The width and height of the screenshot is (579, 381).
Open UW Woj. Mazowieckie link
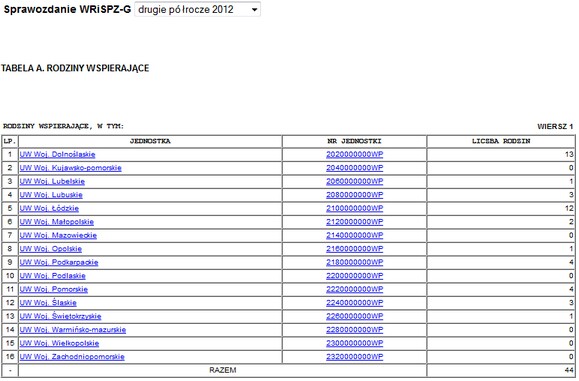tap(58, 235)
